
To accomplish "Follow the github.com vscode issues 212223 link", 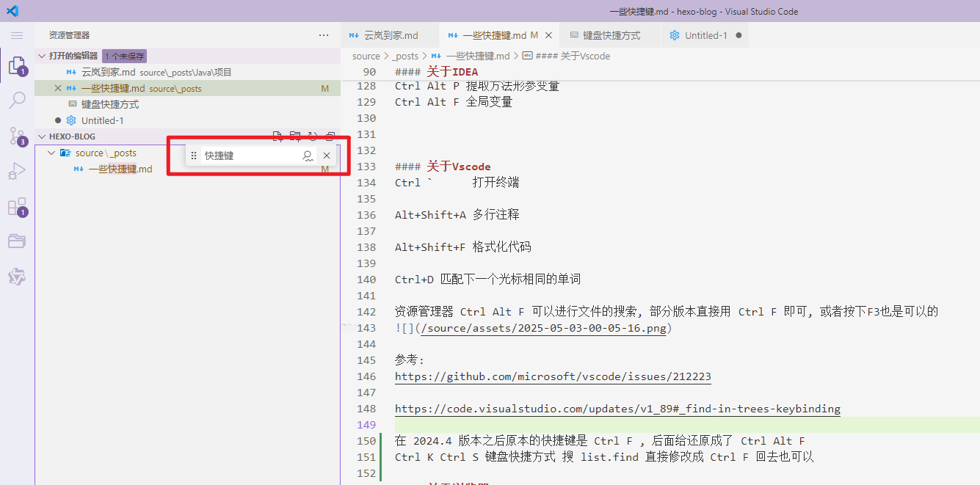I will (x=553, y=376).
